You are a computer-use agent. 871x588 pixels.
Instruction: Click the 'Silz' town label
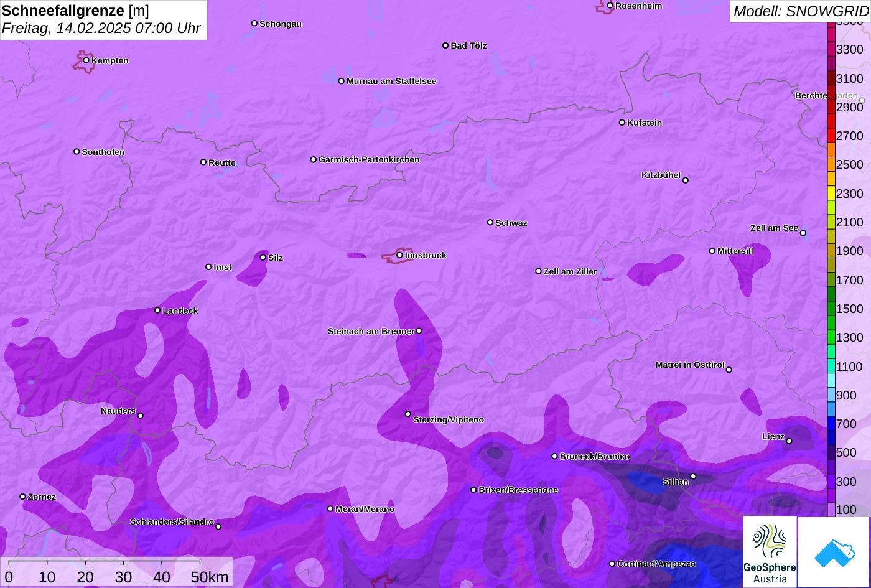click(x=276, y=258)
